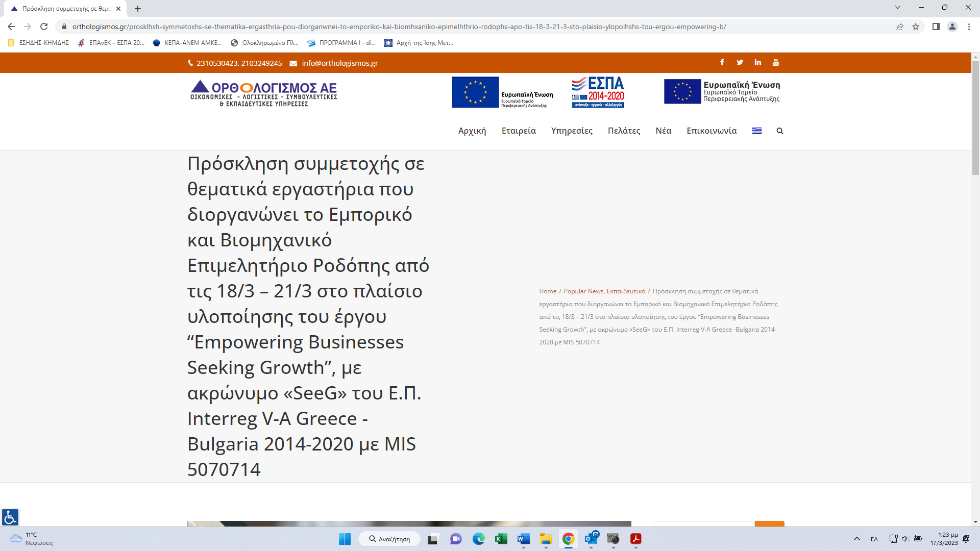Open the volume control in the tray

(x=905, y=539)
